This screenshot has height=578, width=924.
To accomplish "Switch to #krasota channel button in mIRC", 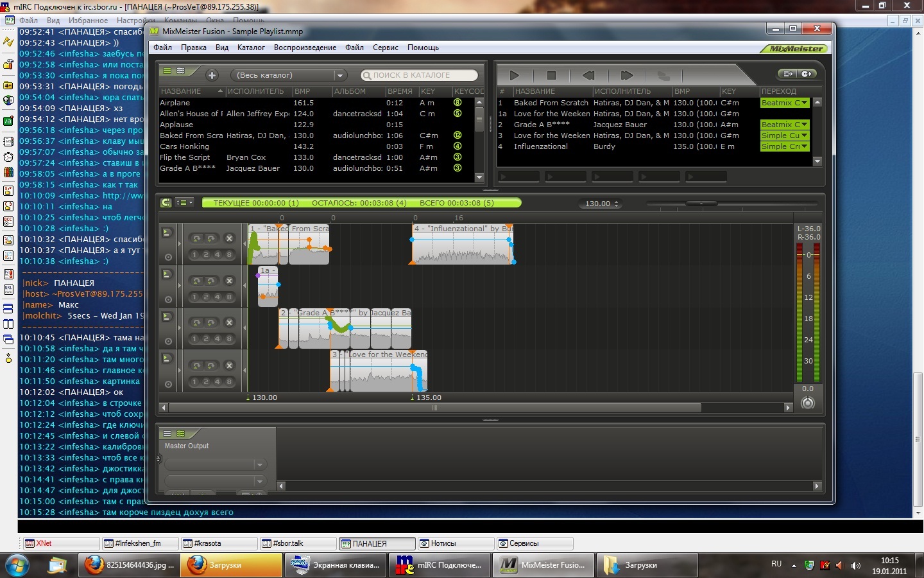I will tap(219, 543).
